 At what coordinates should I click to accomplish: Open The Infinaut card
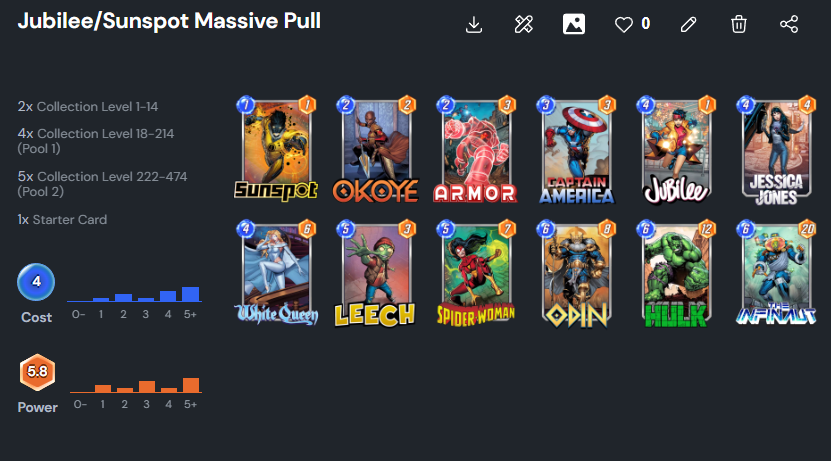tap(776, 273)
